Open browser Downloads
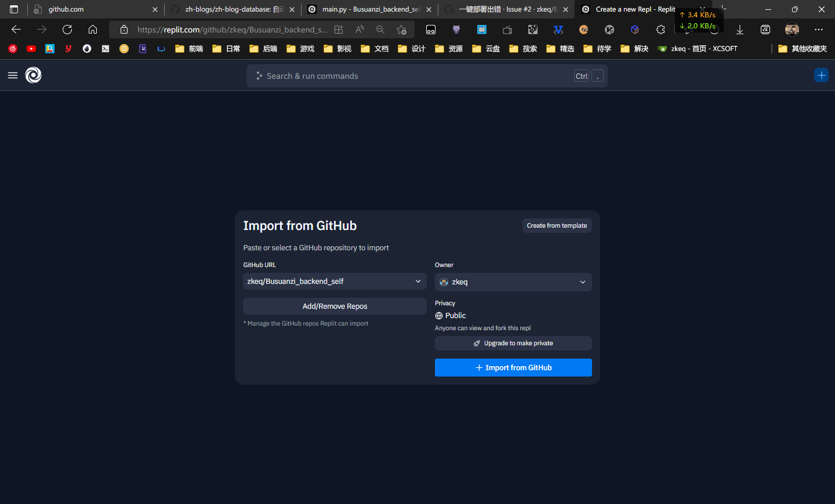This screenshot has width=835, height=504. pos(740,29)
